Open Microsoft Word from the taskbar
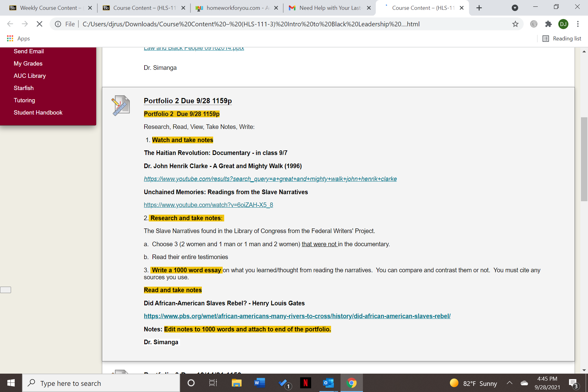Viewport: 588px width, 392px height. click(259, 383)
